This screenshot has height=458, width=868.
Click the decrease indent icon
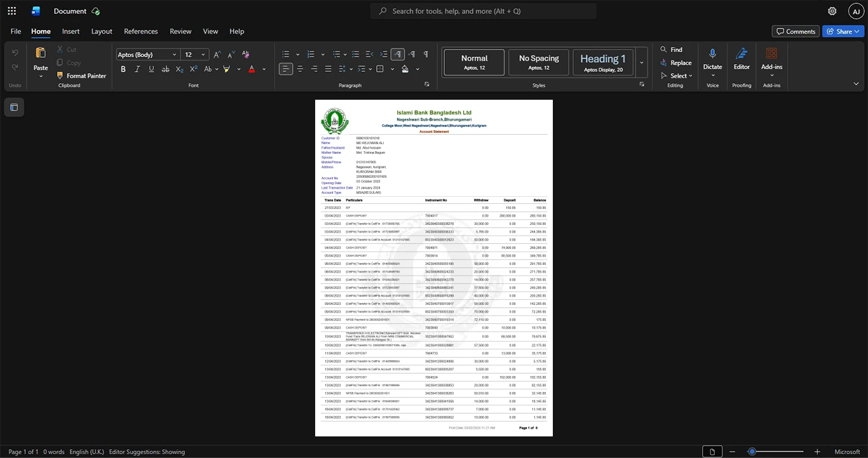tap(369, 55)
